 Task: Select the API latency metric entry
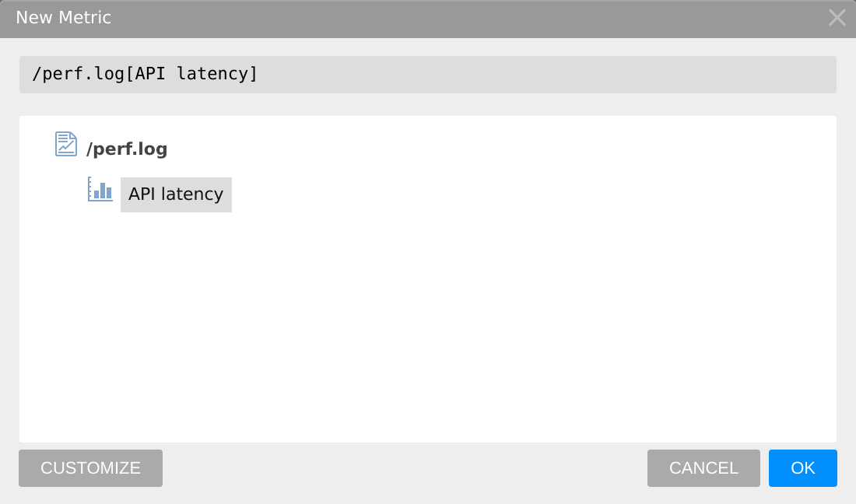pos(176,194)
